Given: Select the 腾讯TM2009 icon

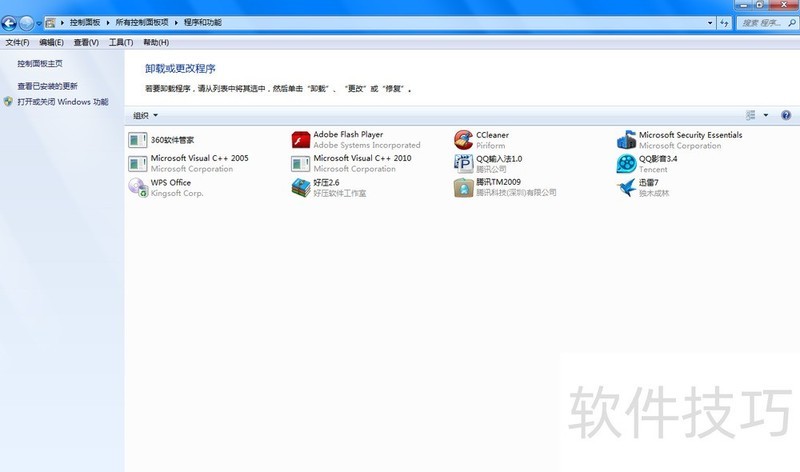Looking at the screenshot, I should pyautogui.click(x=463, y=187).
